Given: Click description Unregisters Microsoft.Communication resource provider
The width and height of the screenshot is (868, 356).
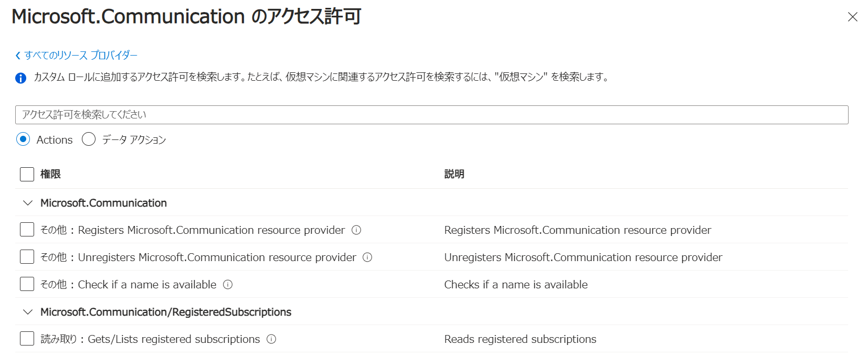Looking at the screenshot, I should 583,257.
